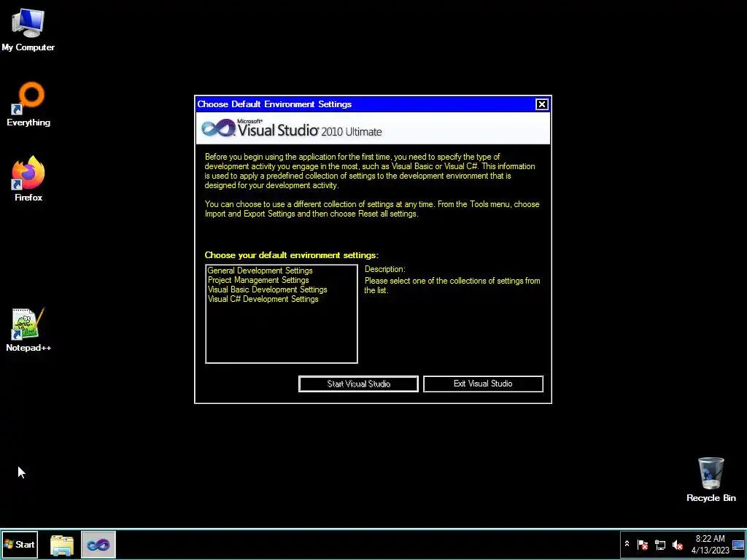Close the Default Environment Settings dialog

tap(542, 104)
